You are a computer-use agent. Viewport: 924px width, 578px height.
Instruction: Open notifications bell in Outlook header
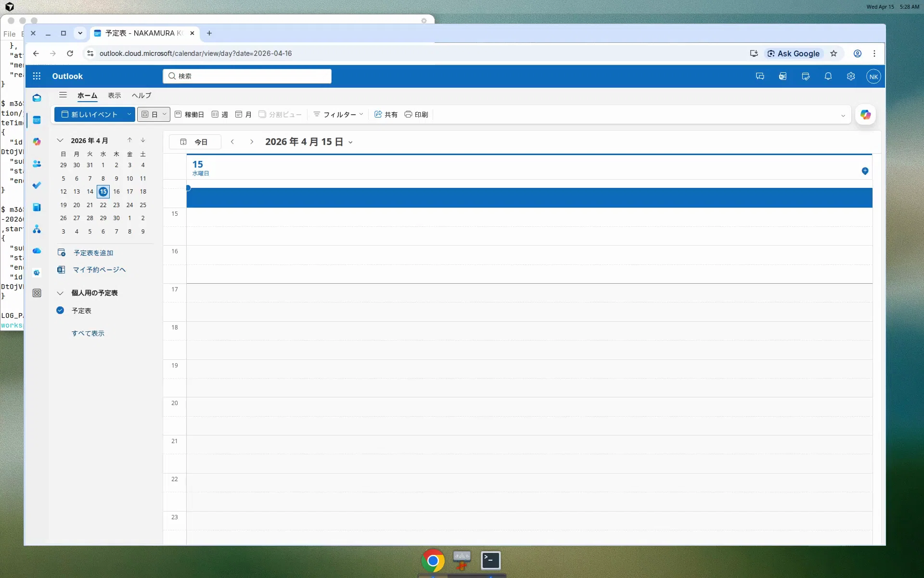(x=828, y=76)
